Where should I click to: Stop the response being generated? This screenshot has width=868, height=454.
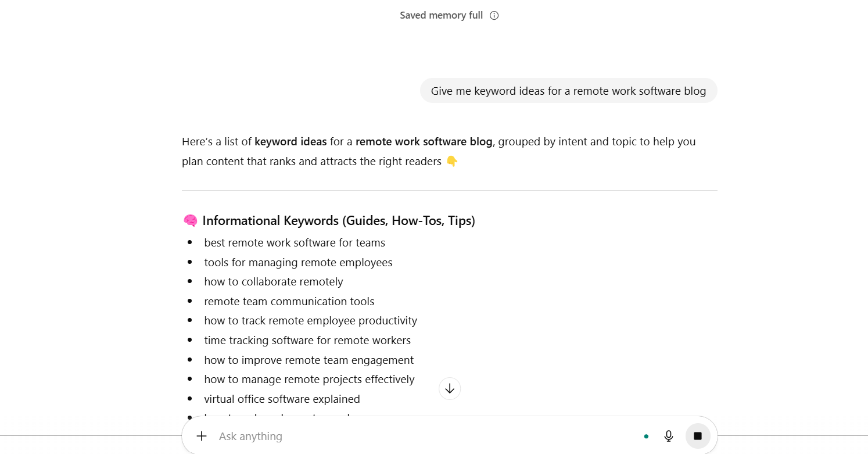tap(697, 435)
